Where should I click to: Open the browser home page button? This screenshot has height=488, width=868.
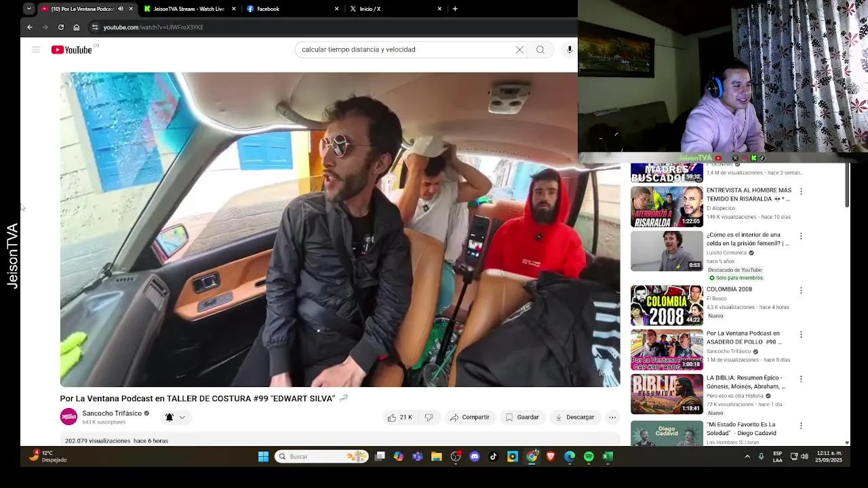pyautogui.click(x=77, y=27)
